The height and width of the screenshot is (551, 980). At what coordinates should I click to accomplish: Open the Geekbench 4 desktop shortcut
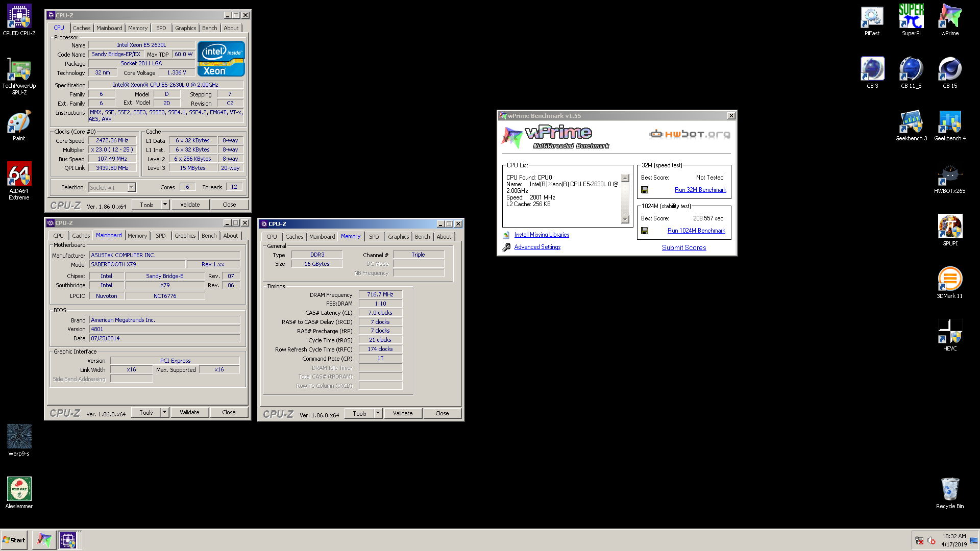(950, 126)
